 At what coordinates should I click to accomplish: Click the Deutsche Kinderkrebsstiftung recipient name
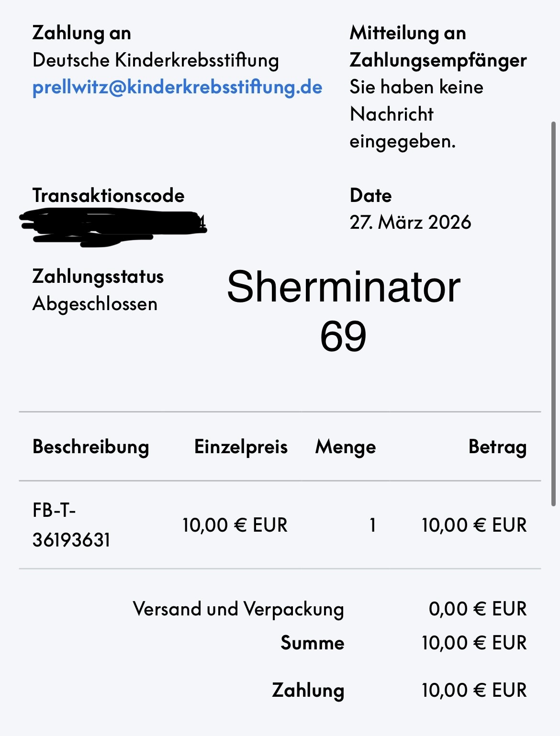(156, 60)
